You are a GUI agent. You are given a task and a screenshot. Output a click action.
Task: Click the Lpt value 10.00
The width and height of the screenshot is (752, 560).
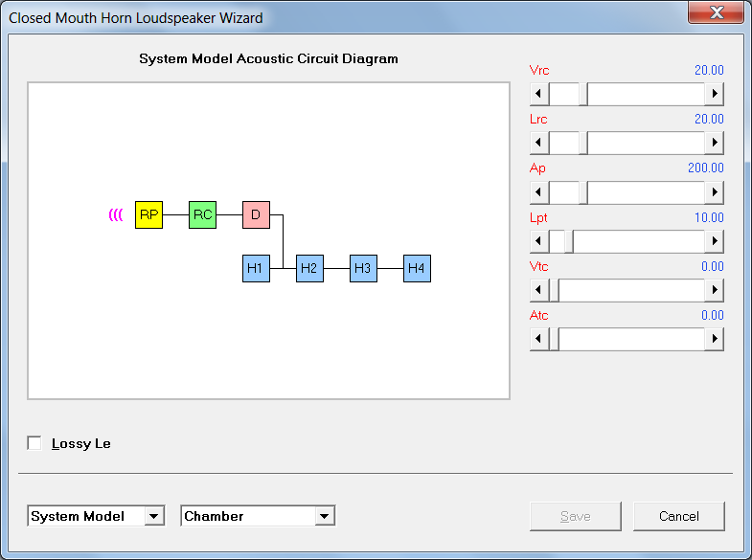coord(709,217)
